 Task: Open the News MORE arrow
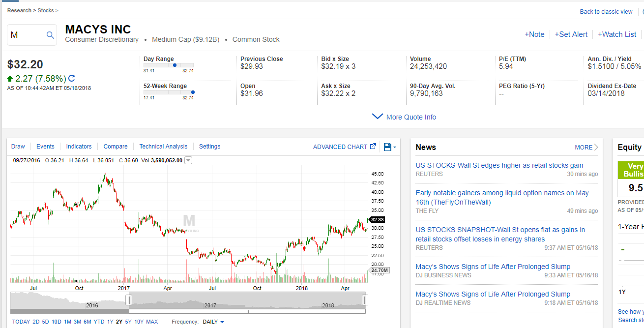coord(596,148)
